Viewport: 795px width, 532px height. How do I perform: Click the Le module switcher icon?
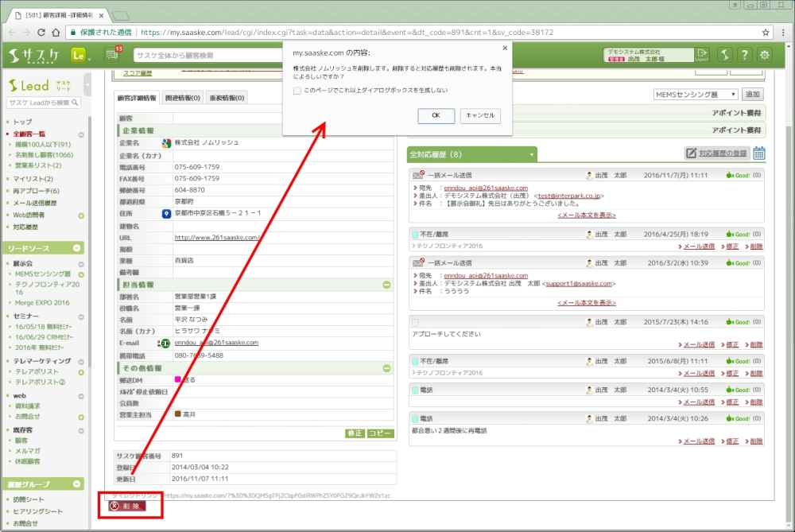click(79, 56)
